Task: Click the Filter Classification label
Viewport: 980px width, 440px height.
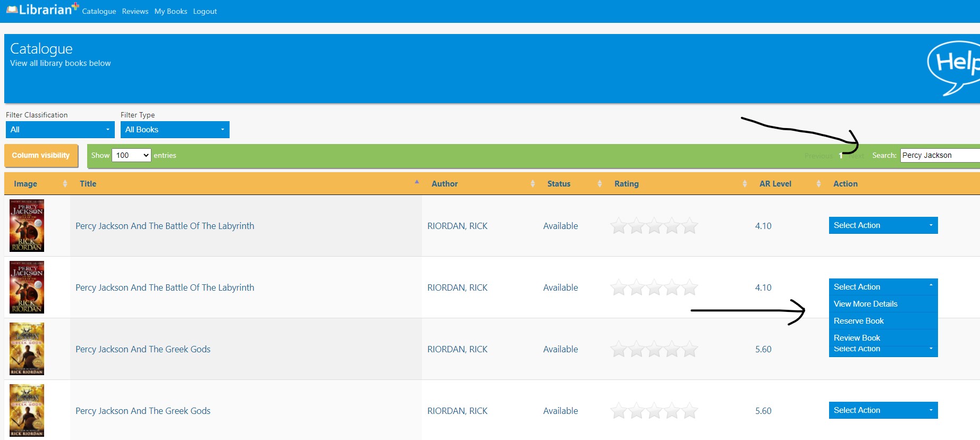Action: pyautogui.click(x=37, y=115)
